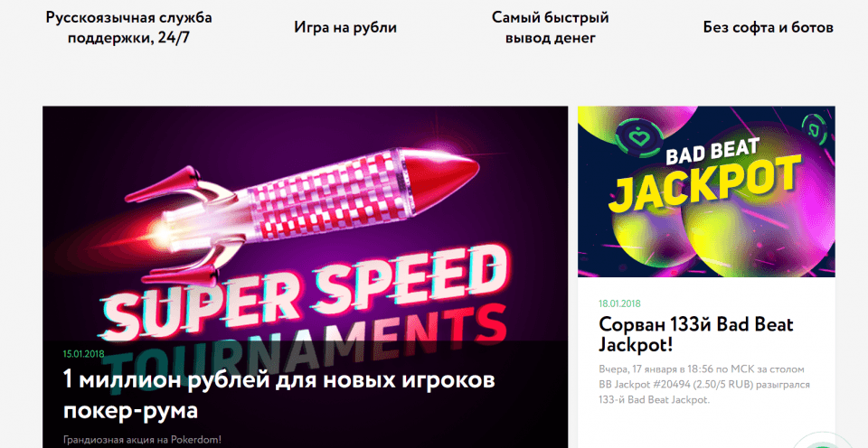Click 'Грандиозная акция на Pokerdom!' subtitle

(142, 440)
